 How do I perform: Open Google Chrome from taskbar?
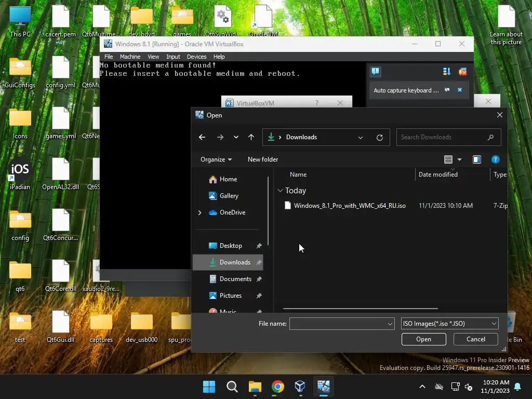click(277, 387)
